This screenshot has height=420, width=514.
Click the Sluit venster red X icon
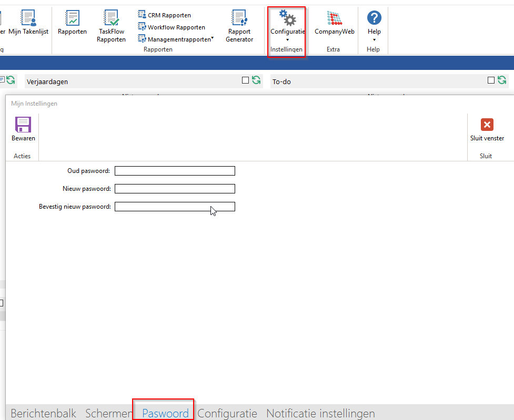coord(487,125)
